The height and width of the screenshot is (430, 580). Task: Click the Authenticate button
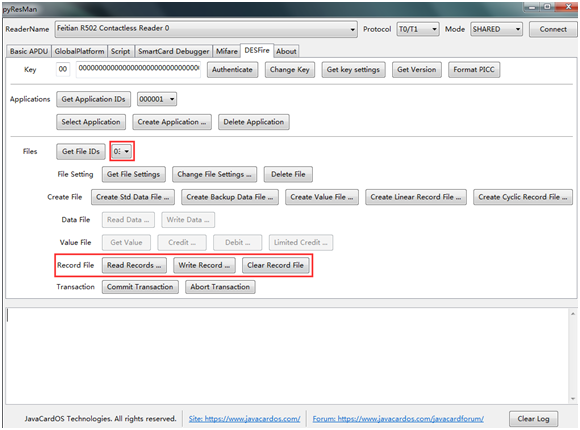click(x=232, y=70)
